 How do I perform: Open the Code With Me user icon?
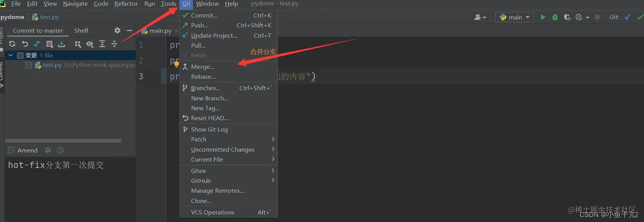pyautogui.click(x=480, y=17)
